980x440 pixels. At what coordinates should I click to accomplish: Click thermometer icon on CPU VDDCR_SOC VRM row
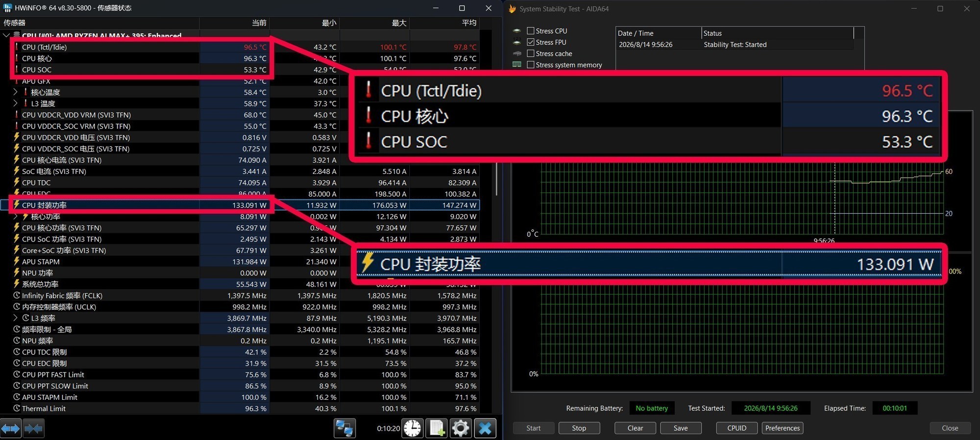tap(17, 126)
